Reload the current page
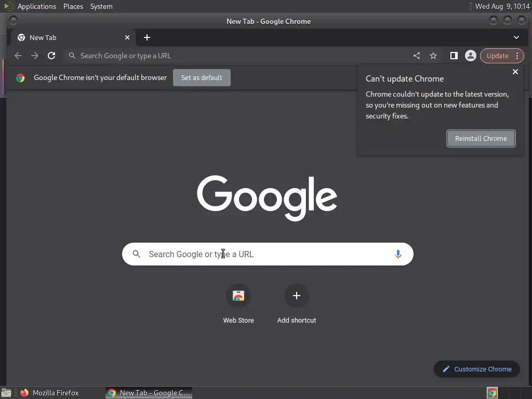Image resolution: width=532 pixels, height=399 pixels. pos(51,56)
